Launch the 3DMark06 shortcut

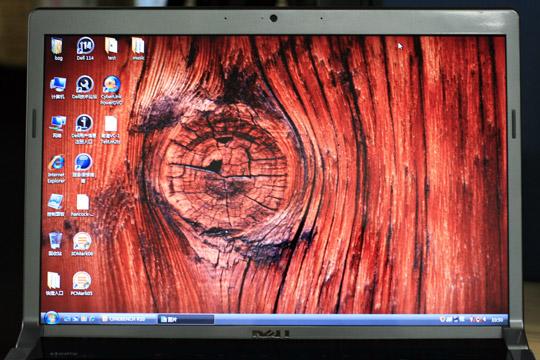[82, 244]
